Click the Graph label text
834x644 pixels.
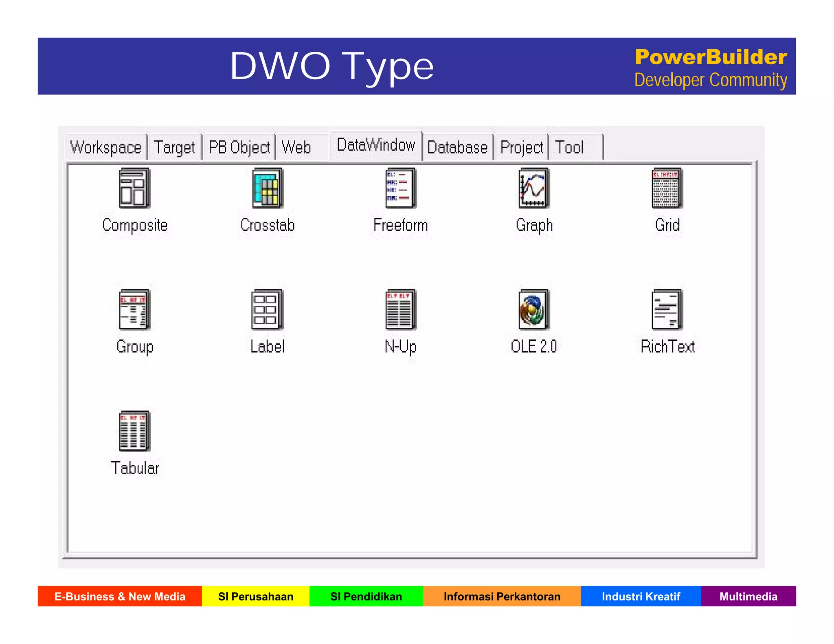(534, 225)
